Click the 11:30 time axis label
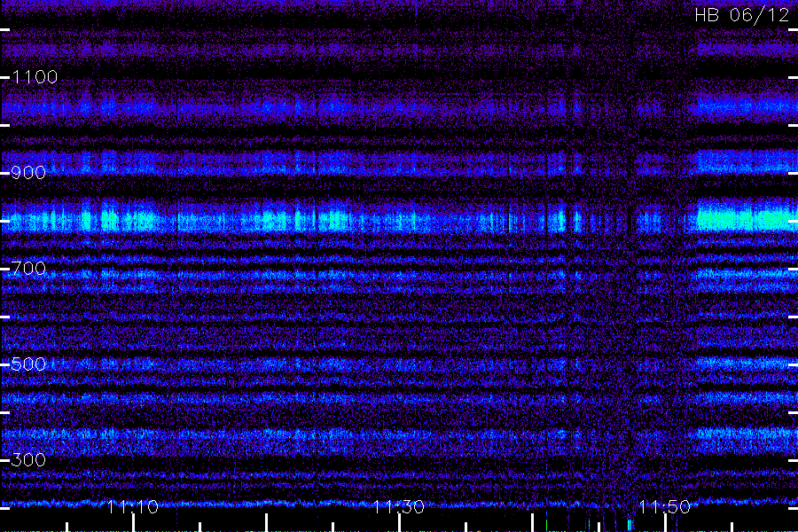Image resolution: width=798 pixels, height=532 pixels. [398, 506]
